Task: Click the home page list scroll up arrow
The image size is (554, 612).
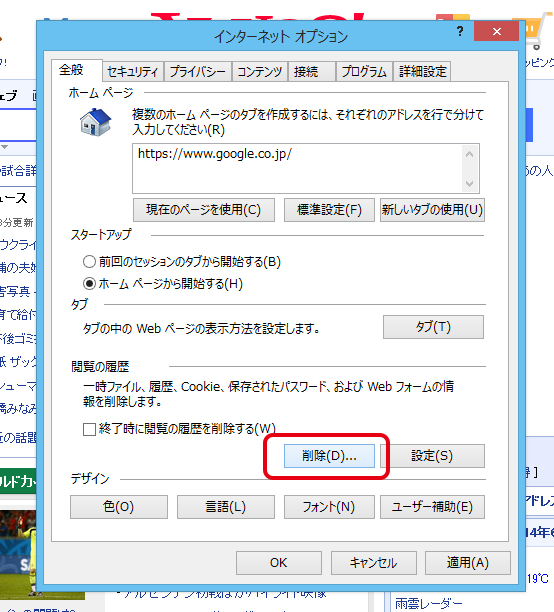Action: coord(470,154)
